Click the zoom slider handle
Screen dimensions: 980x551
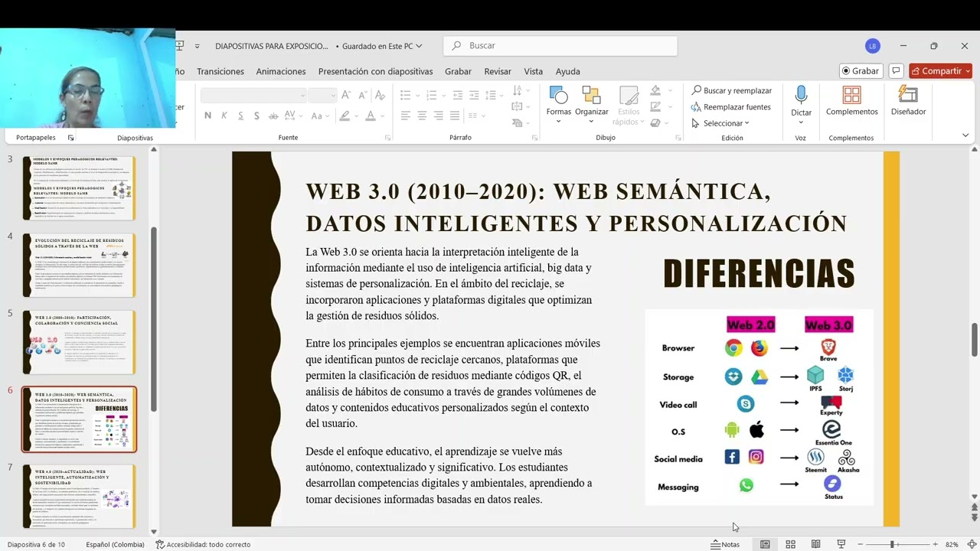892,544
